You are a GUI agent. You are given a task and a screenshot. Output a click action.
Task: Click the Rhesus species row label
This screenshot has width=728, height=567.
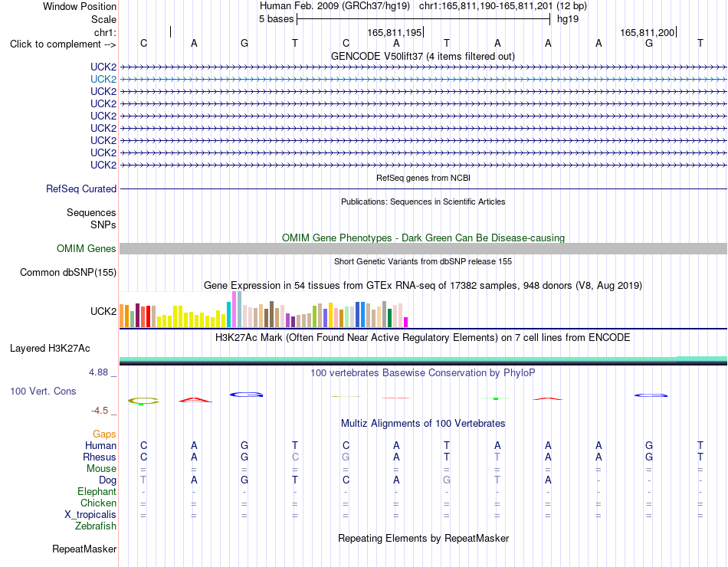tap(100, 457)
